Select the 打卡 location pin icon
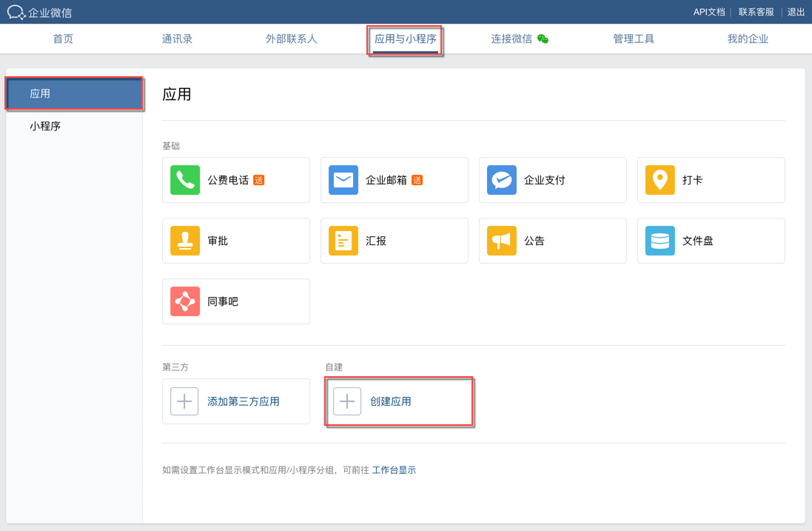Image resolution: width=812 pixels, height=531 pixels. click(x=660, y=180)
